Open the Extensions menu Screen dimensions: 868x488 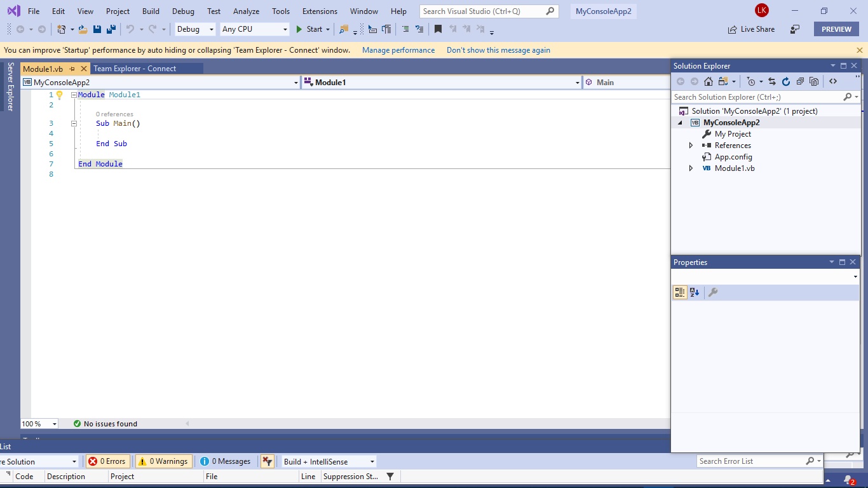[320, 11]
